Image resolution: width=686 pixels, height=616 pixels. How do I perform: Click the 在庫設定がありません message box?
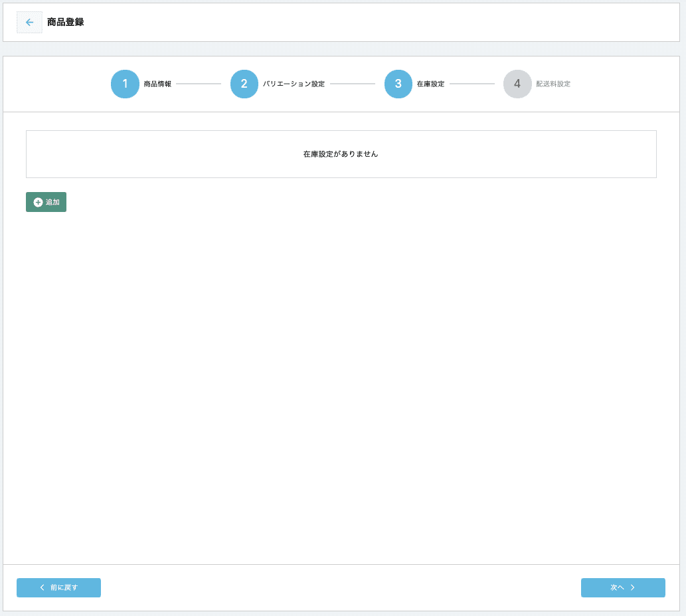click(x=341, y=154)
